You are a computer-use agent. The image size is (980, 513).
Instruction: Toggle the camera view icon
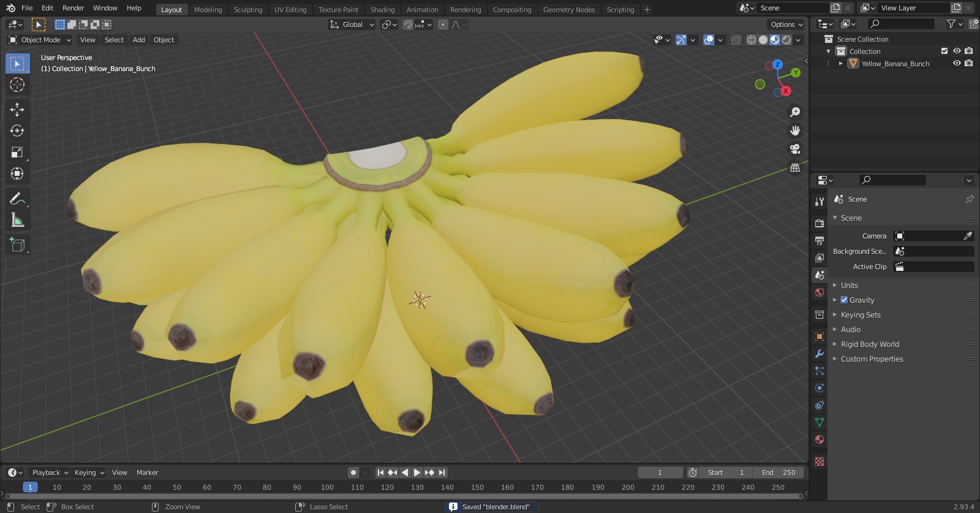(795, 149)
